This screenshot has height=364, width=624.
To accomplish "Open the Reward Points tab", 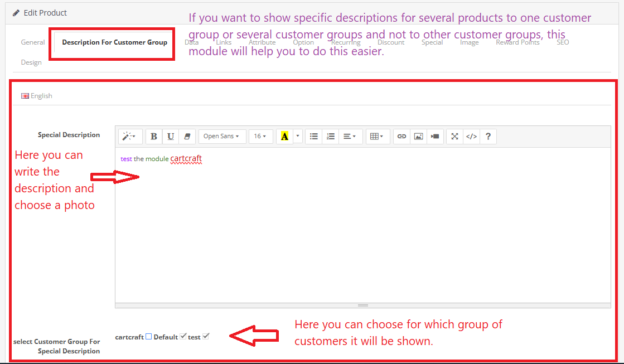I will (517, 42).
